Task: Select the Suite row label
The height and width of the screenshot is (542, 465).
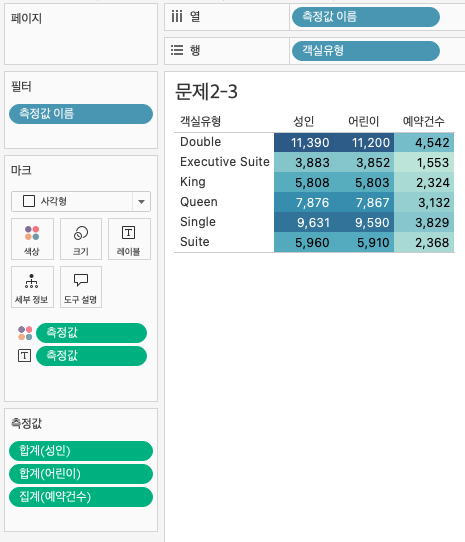Action: (x=195, y=242)
